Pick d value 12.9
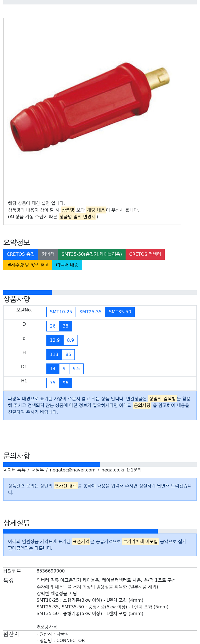Screen dimensions: 200x644 (x=55, y=340)
